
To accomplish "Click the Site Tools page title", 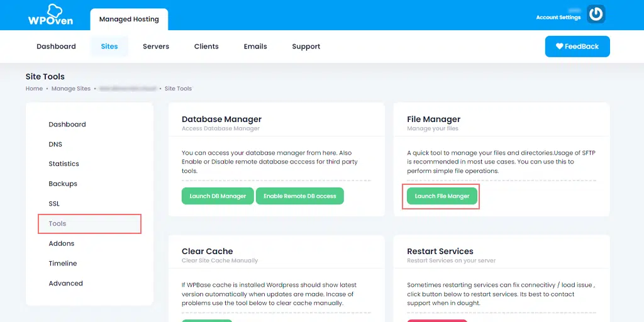I will click(45, 76).
